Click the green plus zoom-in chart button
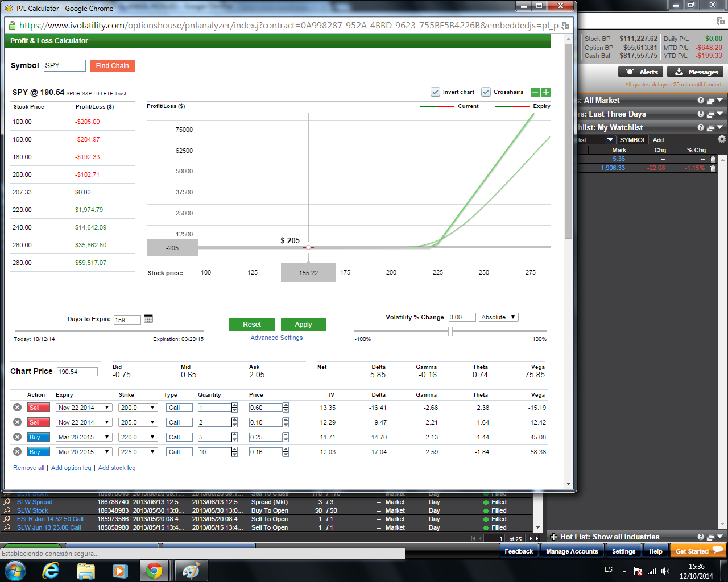Screen dimensions: 728x582 pos(546,92)
